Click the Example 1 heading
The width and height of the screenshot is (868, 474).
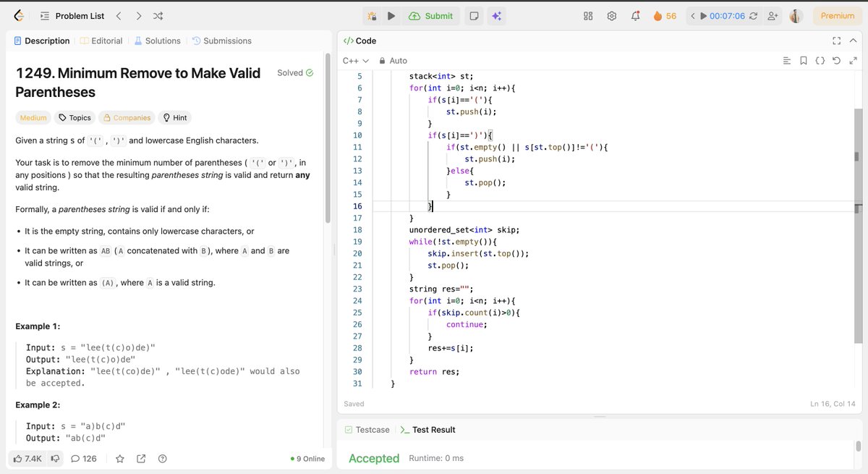click(x=38, y=326)
